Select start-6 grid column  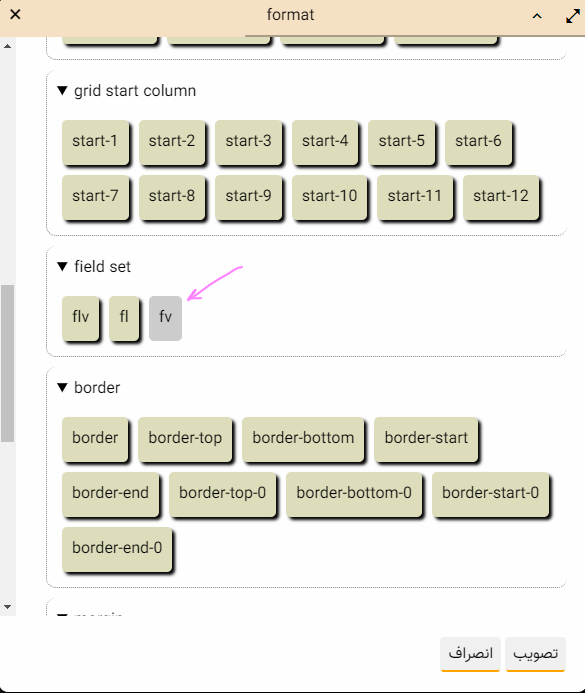coord(479,142)
